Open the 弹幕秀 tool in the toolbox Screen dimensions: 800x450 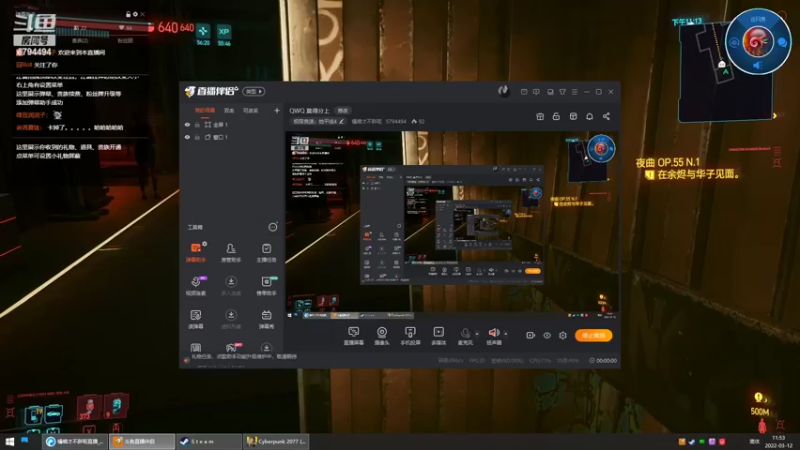point(266,319)
